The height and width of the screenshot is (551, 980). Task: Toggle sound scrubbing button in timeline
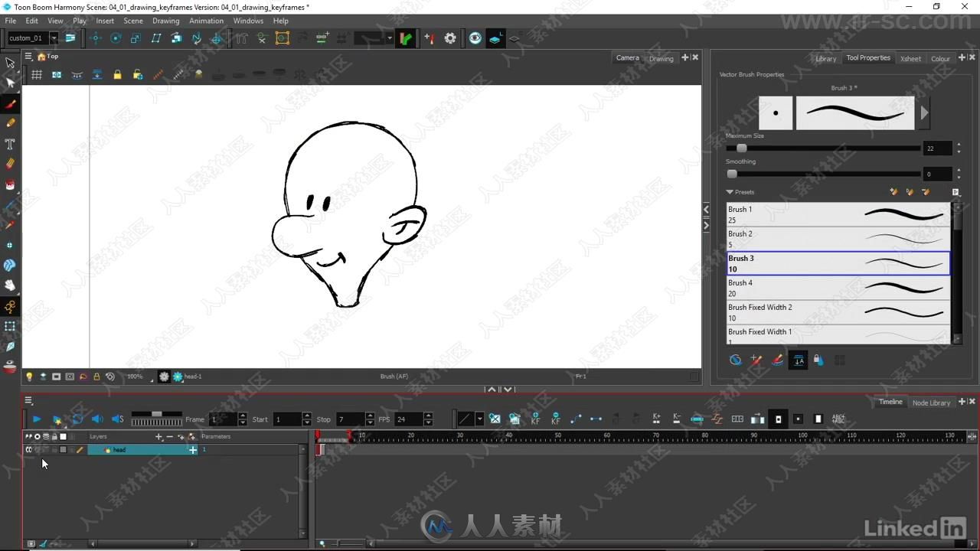pyautogui.click(x=117, y=419)
